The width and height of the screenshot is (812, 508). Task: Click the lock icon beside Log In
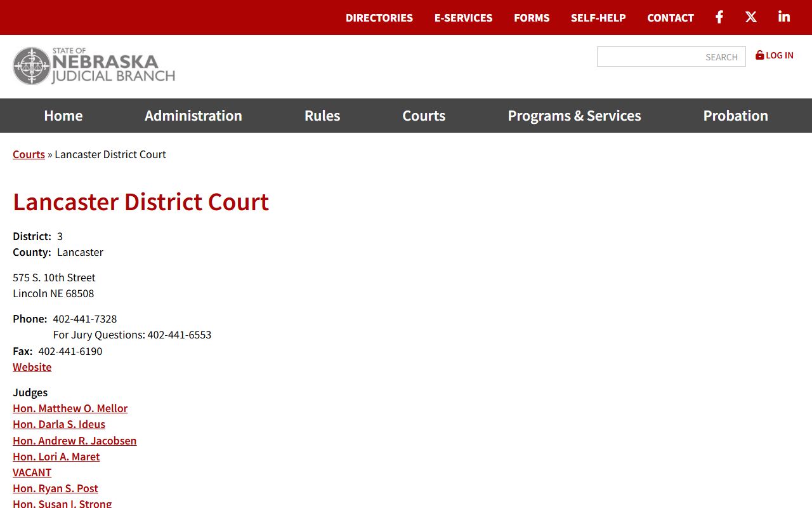[759, 55]
